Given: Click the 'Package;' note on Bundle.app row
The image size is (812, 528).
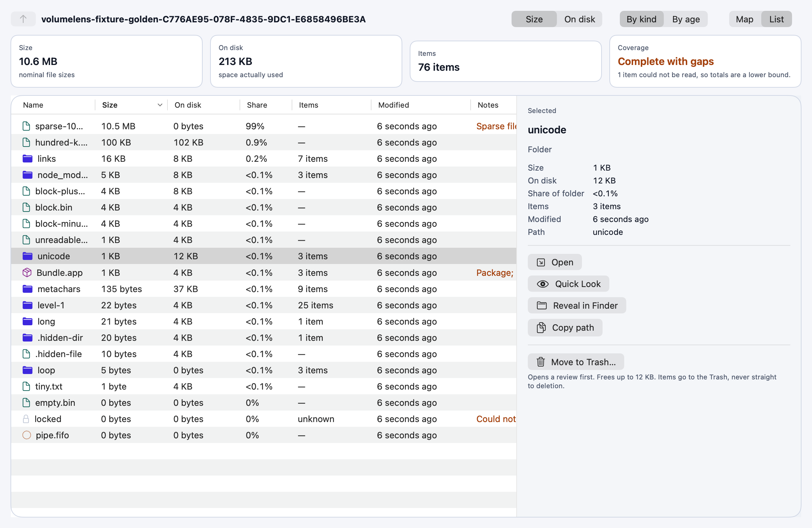Looking at the screenshot, I should pos(495,273).
